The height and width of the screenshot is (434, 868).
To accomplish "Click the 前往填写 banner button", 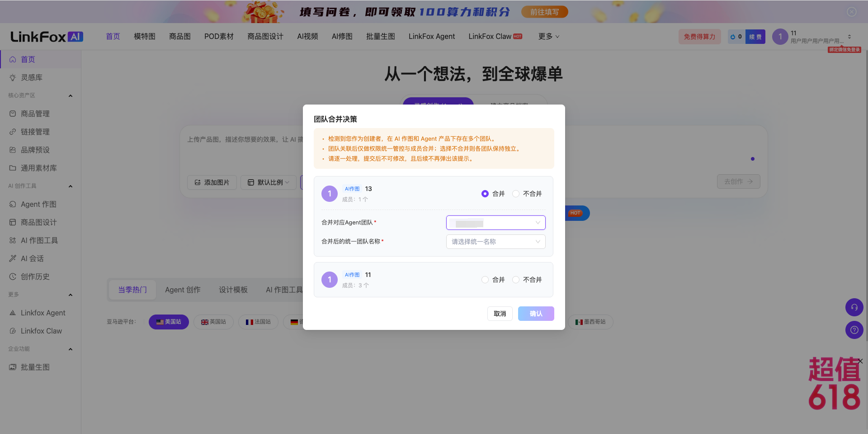I will (545, 12).
